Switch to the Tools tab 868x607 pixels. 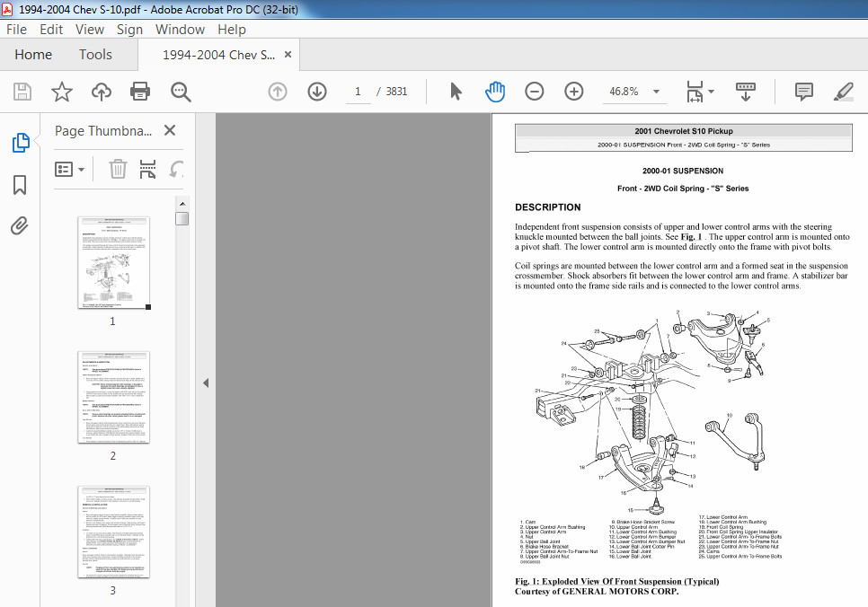click(x=95, y=54)
